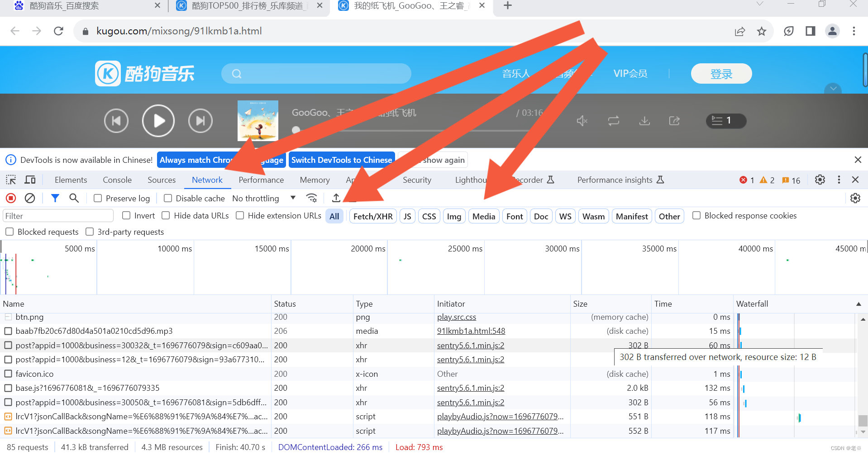Download the current song
This screenshot has width=868, height=455.
[x=644, y=121]
